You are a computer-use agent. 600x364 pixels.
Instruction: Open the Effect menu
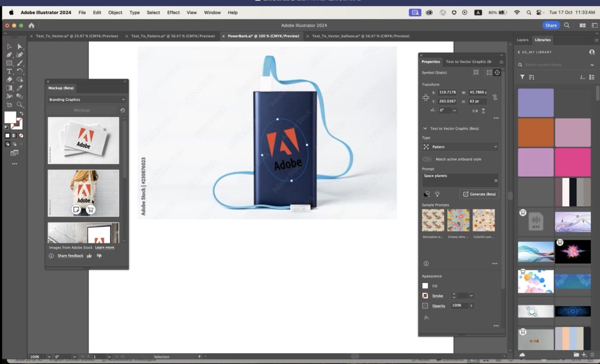tap(173, 12)
